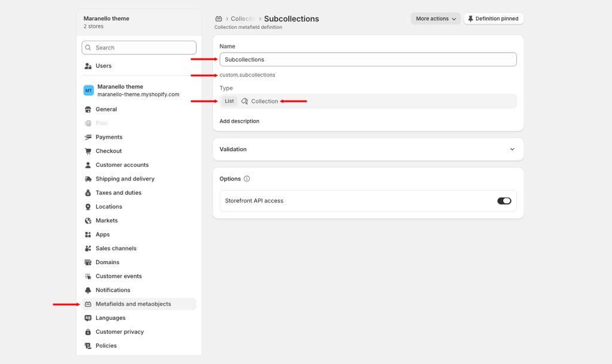Click the 2 stores text
Image resolution: width=612 pixels, height=364 pixels.
pos(93,26)
